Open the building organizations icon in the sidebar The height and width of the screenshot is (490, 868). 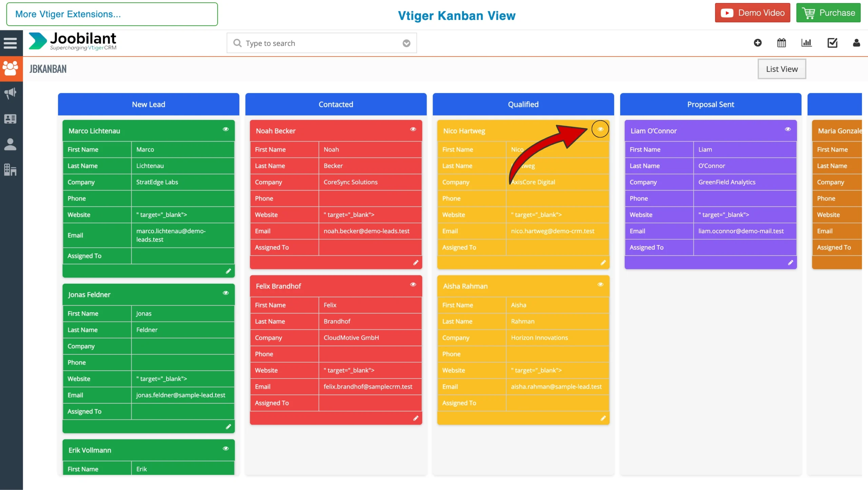tap(10, 169)
